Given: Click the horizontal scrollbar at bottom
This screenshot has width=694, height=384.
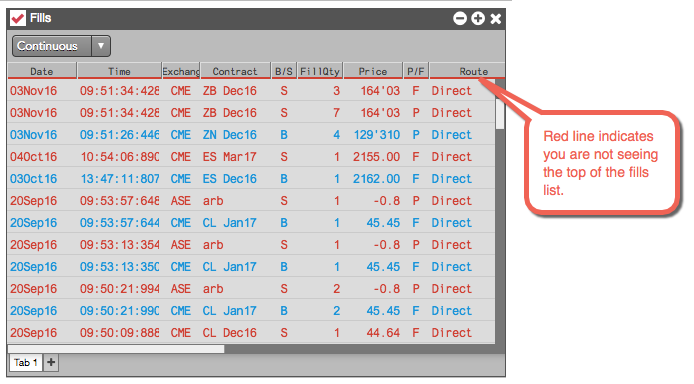Looking at the screenshot, I should (116, 349).
